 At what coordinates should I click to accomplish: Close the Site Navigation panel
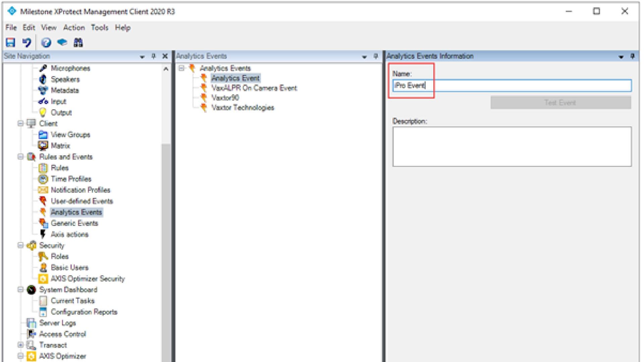pyautogui.click(x=165, y=56)
